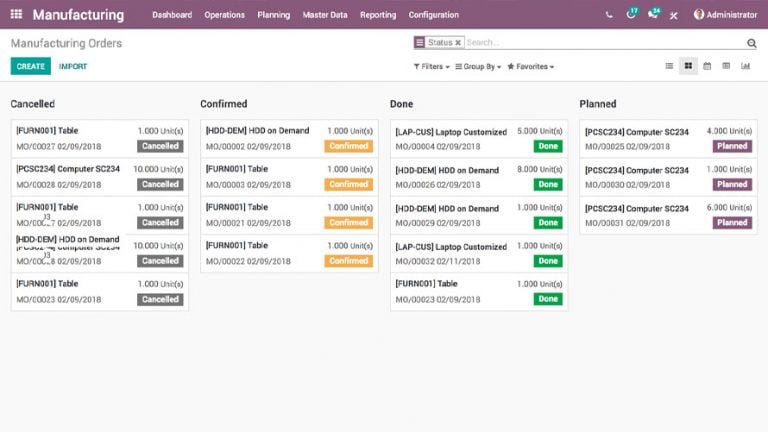This screenshot has height=432, width=768.
Task: Remove the Status filter tag
Action: [x=458, y=43]
